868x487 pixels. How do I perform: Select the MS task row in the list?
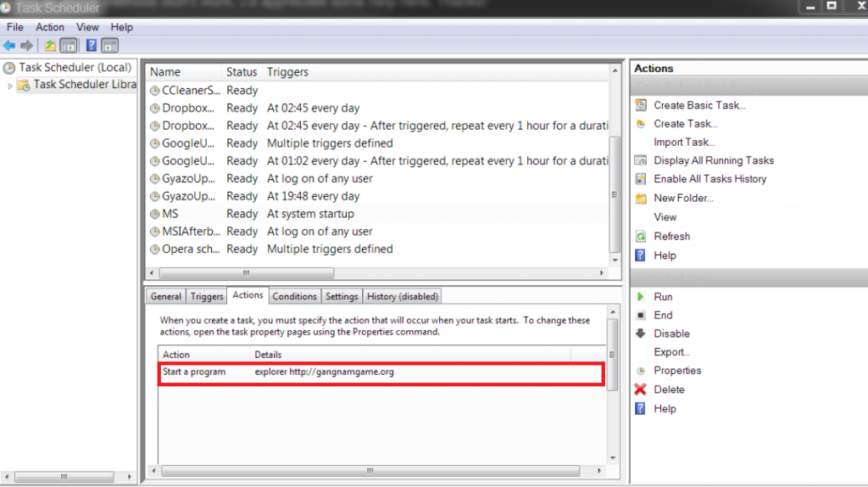click(170, 214)
